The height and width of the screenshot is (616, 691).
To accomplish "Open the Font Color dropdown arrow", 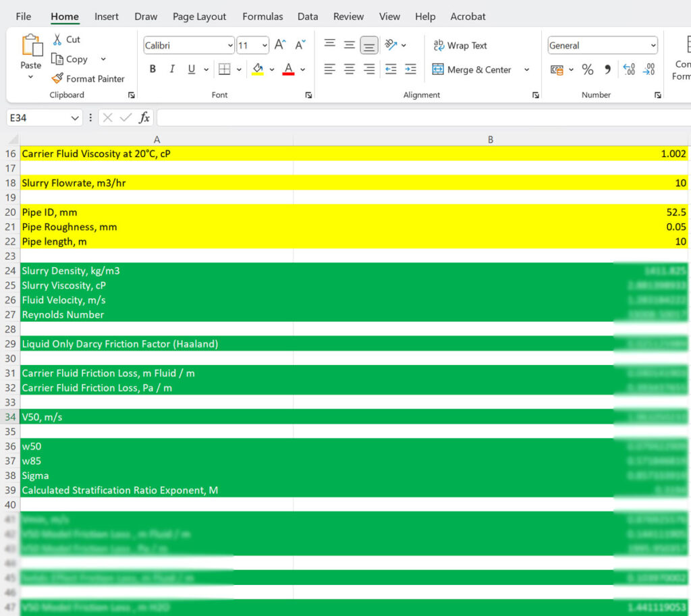I will point(302,69).
